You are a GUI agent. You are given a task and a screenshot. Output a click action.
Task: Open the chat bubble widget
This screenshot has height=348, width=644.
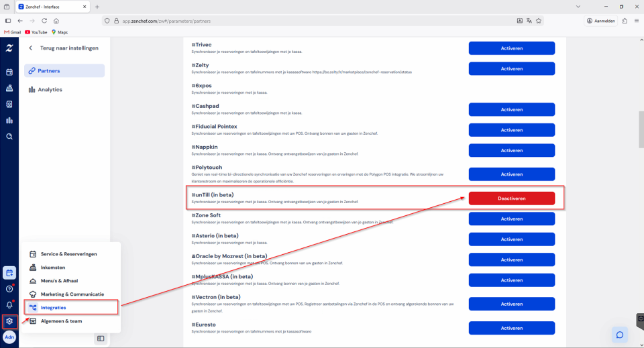click(620, 335)
